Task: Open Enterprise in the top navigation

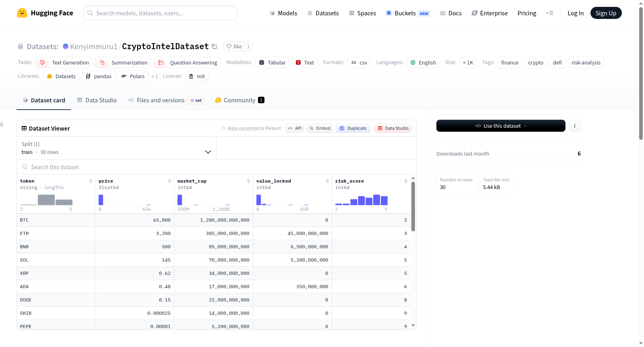Action: click(x=489, y=13)
